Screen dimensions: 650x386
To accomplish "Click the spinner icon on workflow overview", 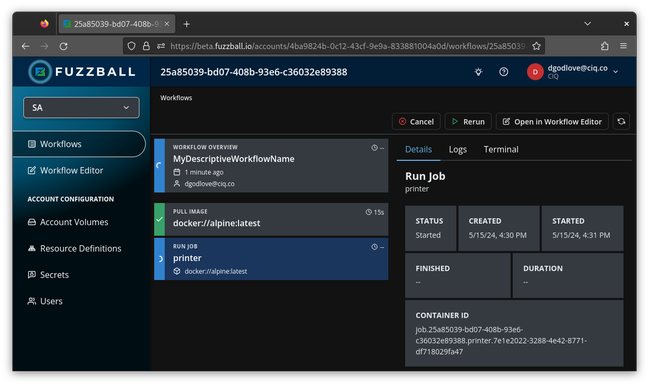I will [x=159, y=165].
